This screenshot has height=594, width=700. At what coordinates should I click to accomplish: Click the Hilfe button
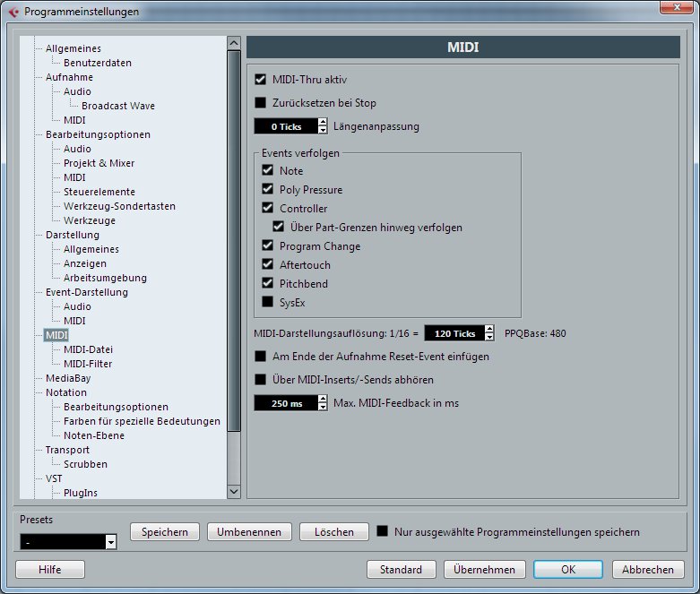[x=50, y=570]
